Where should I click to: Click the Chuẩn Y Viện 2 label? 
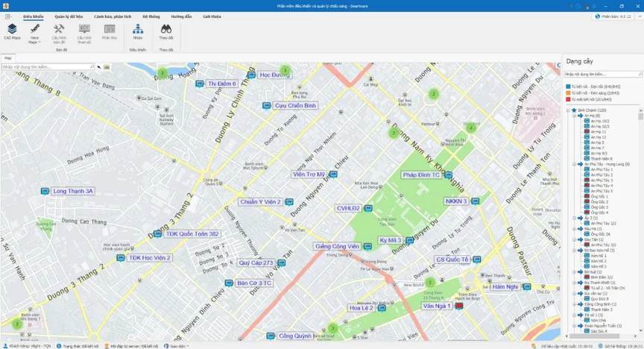click(x=260, y=201)
